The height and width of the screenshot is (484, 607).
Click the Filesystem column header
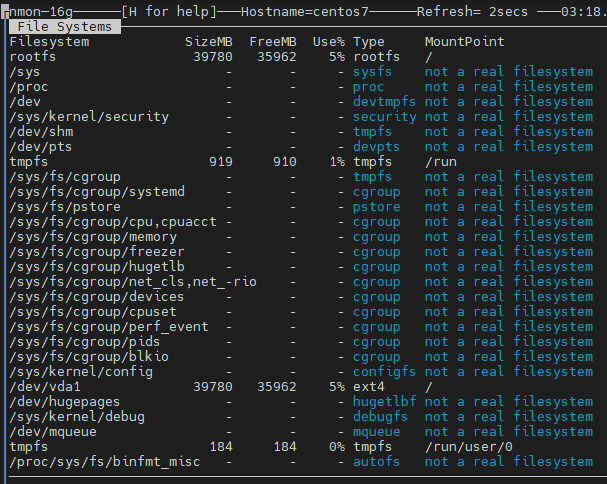[x=49, y=42]
